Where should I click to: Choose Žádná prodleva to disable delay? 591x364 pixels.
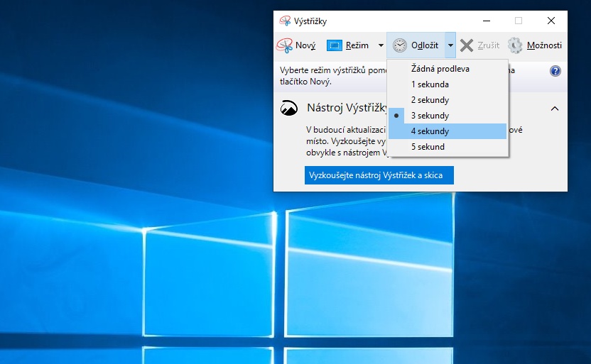pos(440,69)
